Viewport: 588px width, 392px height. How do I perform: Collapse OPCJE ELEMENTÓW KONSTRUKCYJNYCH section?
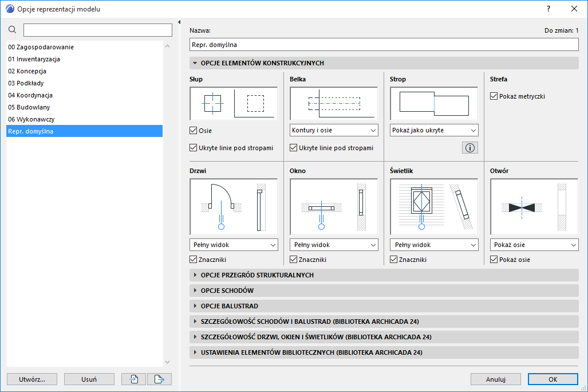(x=195, y=63)
